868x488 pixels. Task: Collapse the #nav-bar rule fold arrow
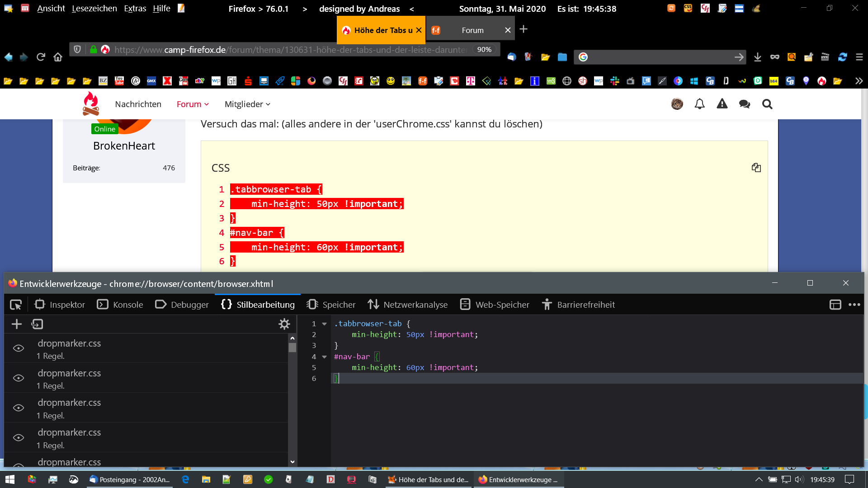(324, 357)
